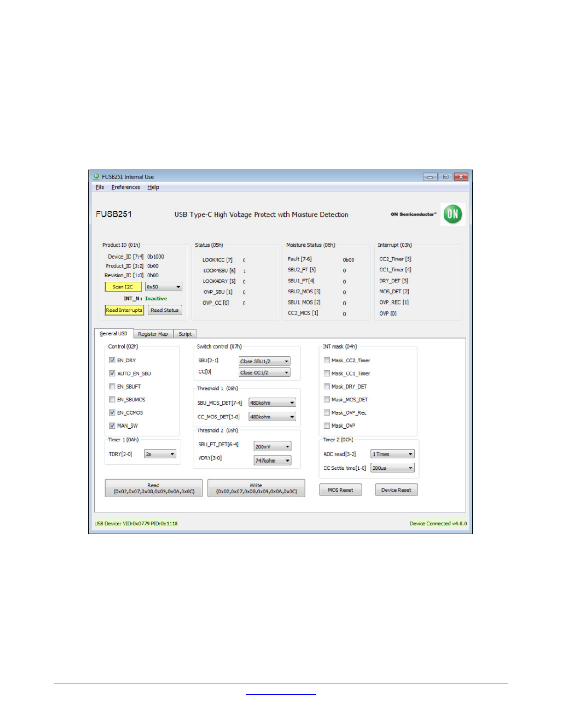Click the SBU2_MOS [3] moisture label

pos(304,292)
